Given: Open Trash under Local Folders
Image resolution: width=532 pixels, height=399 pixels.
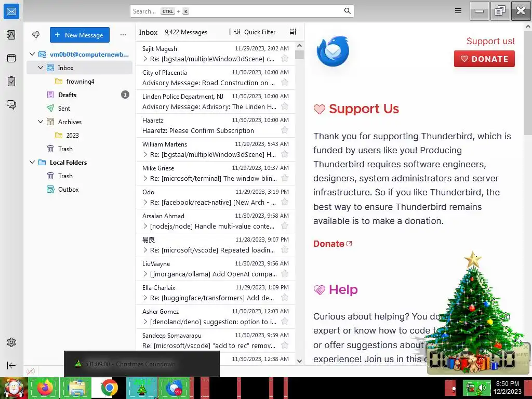Looking at the screenshot, I should click(x=79, y=176).
